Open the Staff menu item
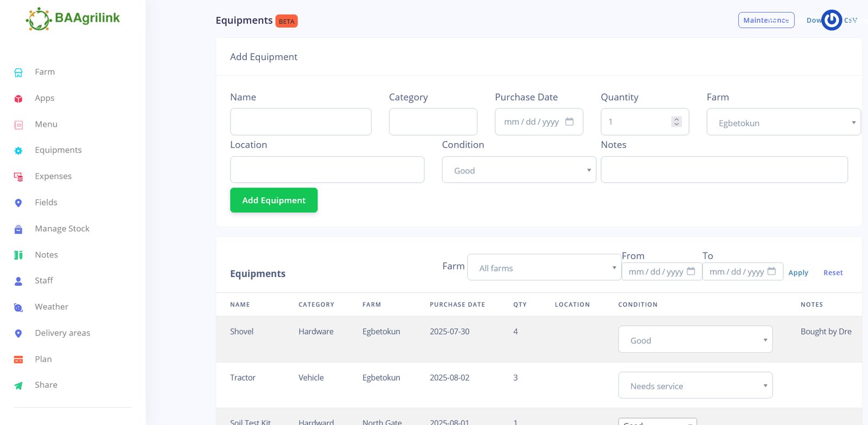The width and height of the screenshot is (868, 425). [x=44, y=281]
